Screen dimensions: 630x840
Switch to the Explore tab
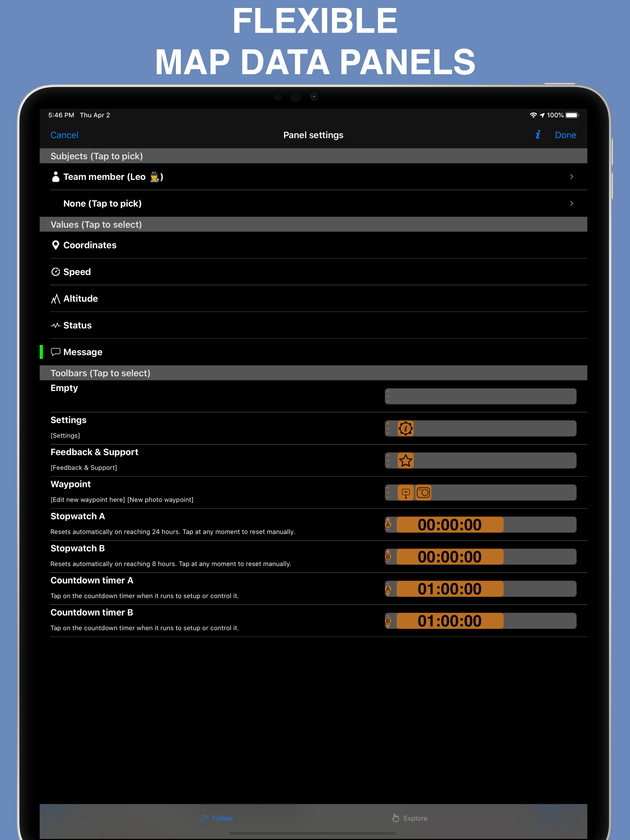tap(410, 818)
